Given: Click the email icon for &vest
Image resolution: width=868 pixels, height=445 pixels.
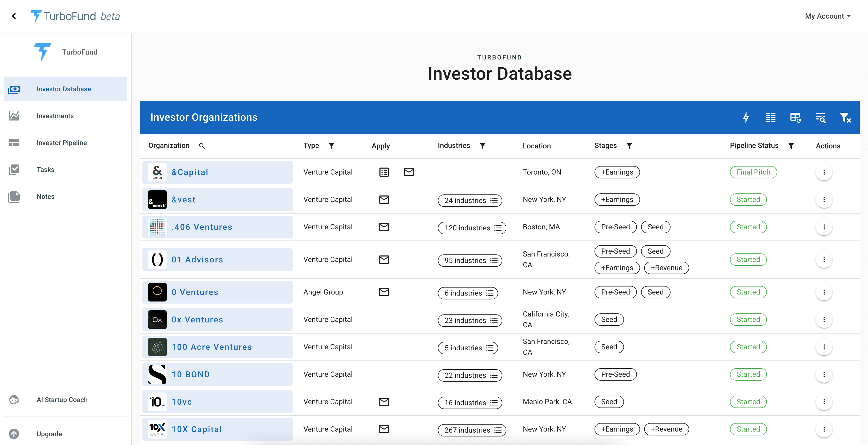Looking at the screenshot, I should point(384,200).
